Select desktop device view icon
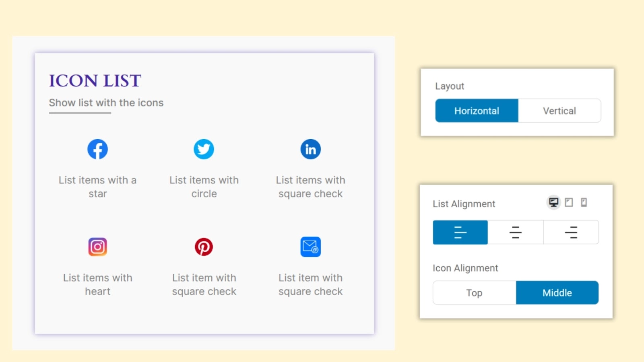This screenshot has width=644, height=362. 554,202
